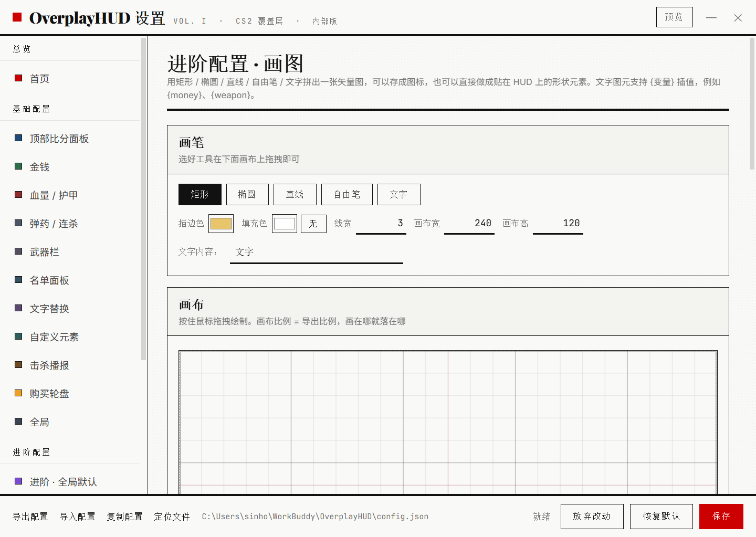Click the red 保存 button
756x537 pixels.
(x=721, y=517)
